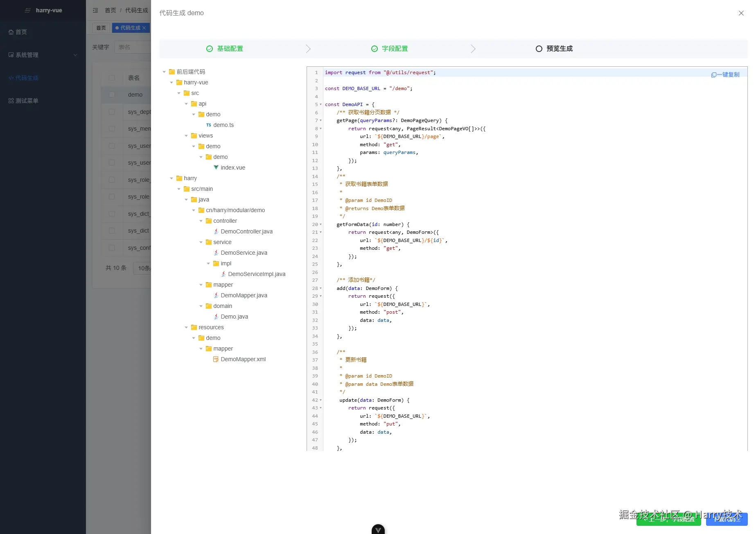
Task: Click the blue 下载代码 button
Action: [x=727, y=519]
